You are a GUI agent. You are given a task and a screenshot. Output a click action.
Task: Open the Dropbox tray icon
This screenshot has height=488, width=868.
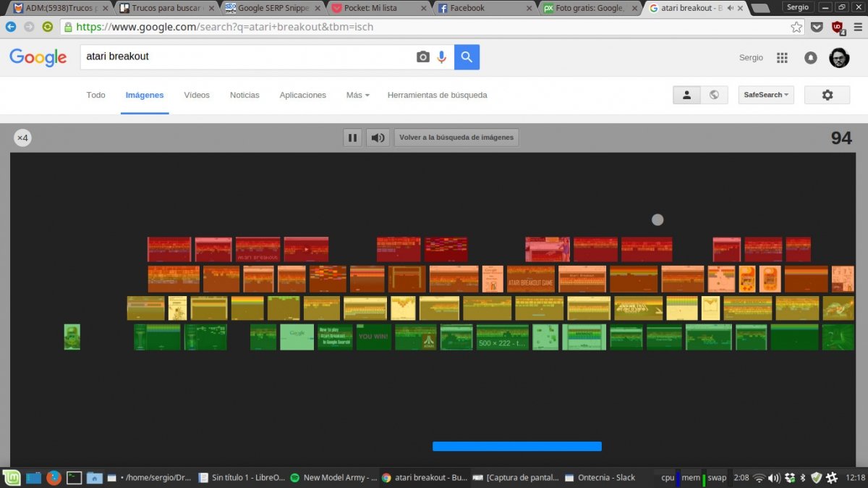(790, 478)
